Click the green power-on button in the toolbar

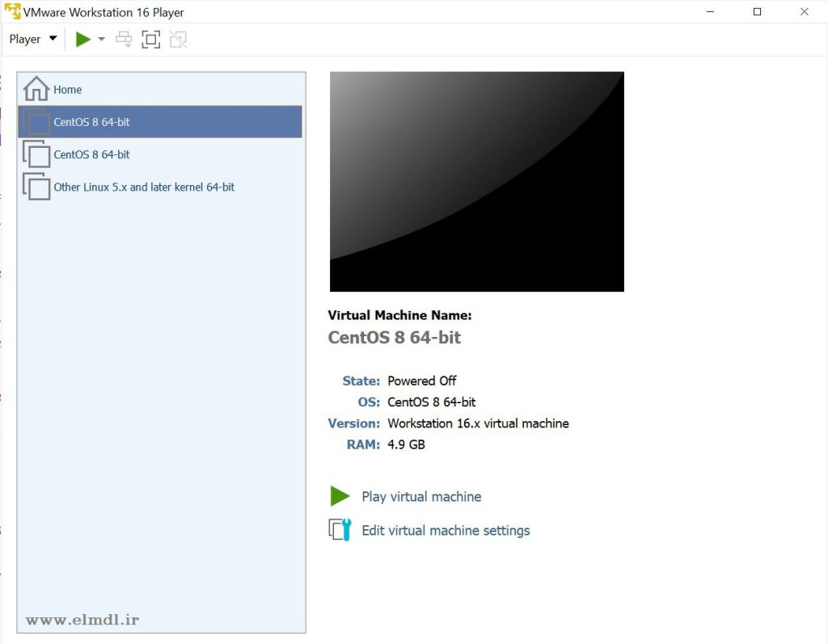coord(82,39)
